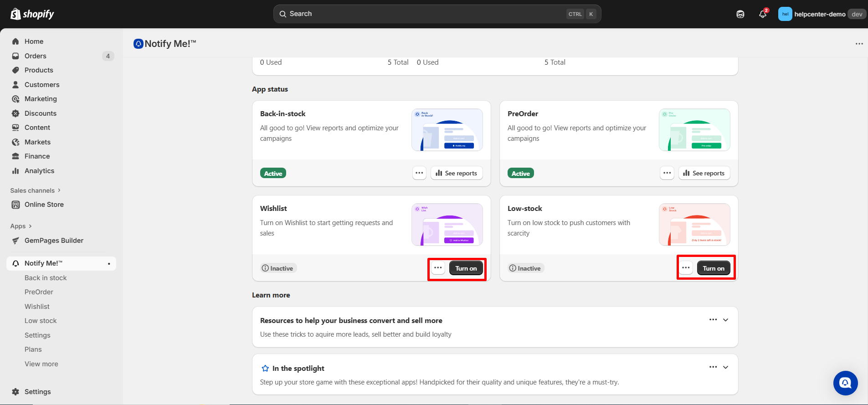
Task: Click the Low-stock preview thumbnail
Action: [x=694, y=225]
